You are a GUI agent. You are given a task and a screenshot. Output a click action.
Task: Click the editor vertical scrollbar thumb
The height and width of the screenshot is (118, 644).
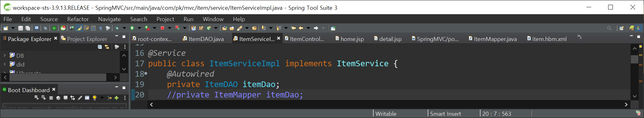pos(634,59)
